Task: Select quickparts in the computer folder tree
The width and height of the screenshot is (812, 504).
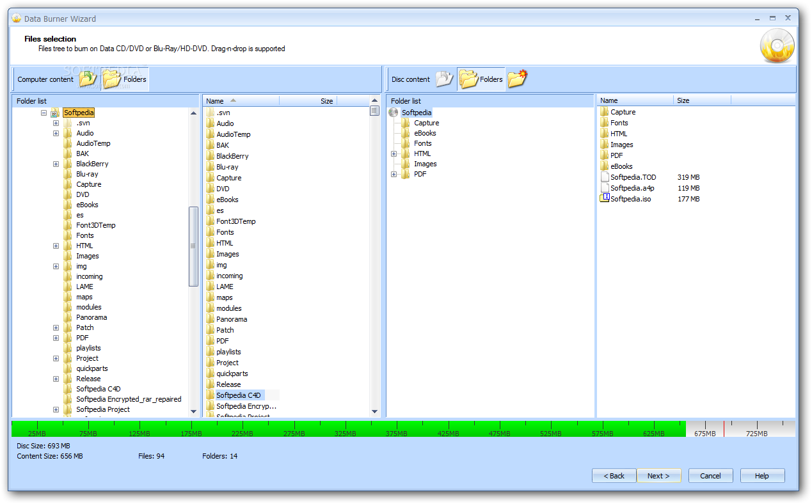Action: click(x=92, y=368)
